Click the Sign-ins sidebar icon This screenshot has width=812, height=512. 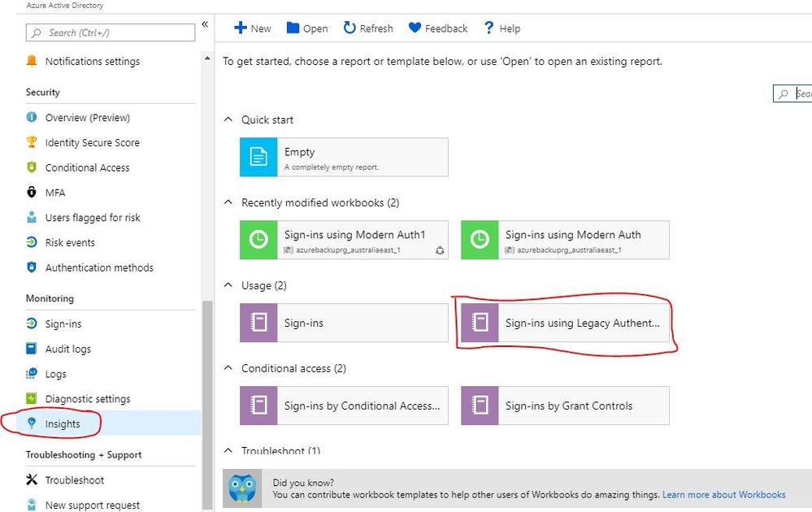(32, 323)
